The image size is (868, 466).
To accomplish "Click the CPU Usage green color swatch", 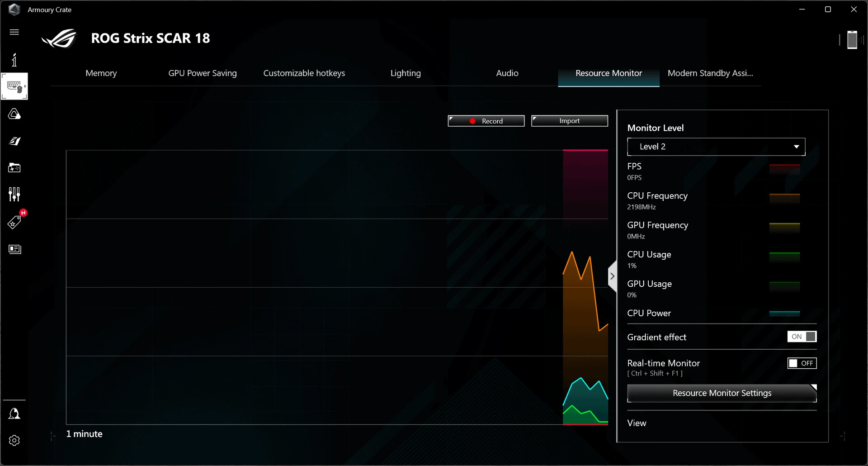I will pyautogui.click(x=784, y=257).
